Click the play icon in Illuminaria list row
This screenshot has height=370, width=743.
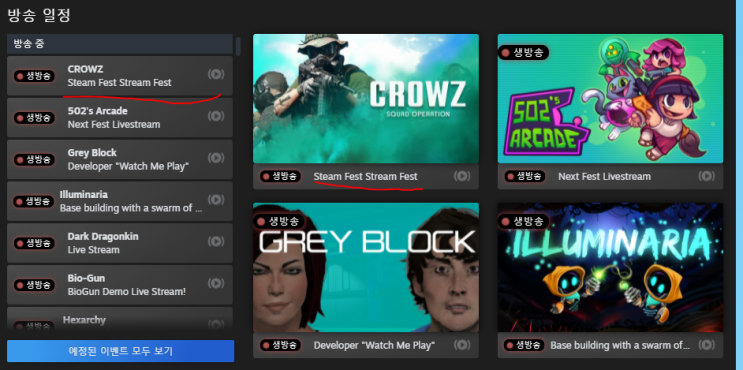tap(216, 199)
